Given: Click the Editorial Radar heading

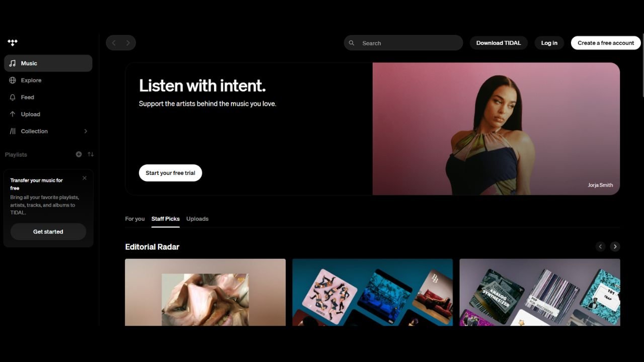Looking at the screenshot, I should [x=152, y=247].
